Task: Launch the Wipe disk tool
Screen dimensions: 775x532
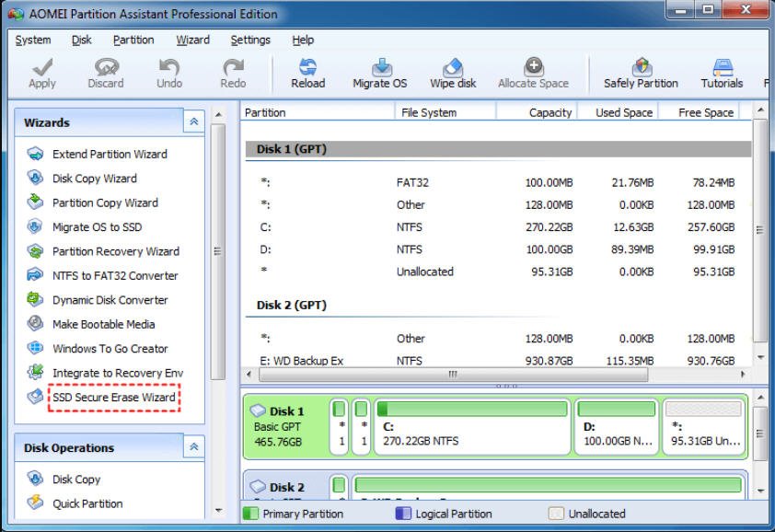Action: click(453, 74)
